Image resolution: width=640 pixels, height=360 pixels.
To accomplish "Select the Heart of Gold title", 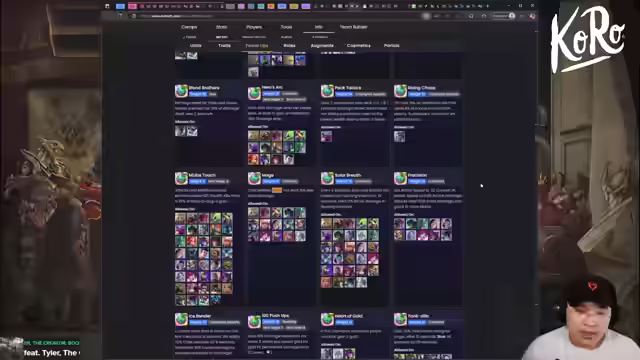I will pos(349,316).
